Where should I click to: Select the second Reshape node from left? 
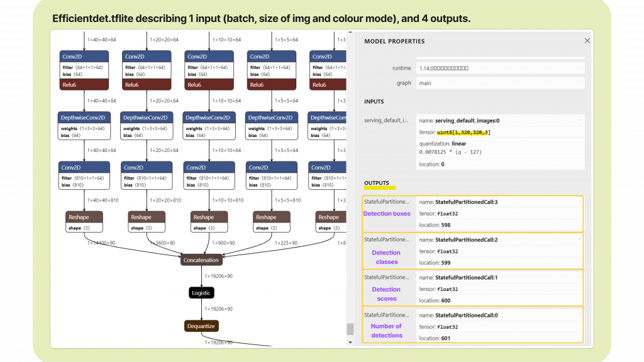(147, 217)
